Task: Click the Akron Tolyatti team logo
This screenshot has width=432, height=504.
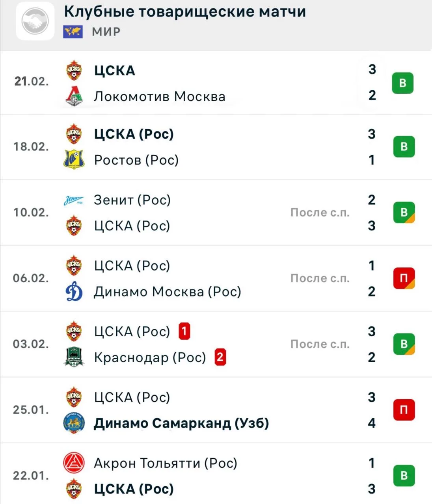Action: (74, 463)
